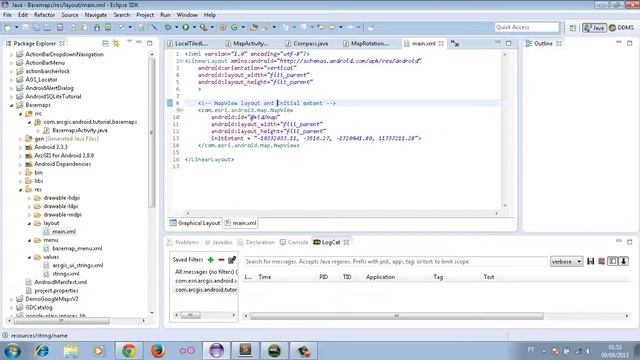Click the Quick Access search field
This screenshot has width=640, height=360.
tap(527, 27)
